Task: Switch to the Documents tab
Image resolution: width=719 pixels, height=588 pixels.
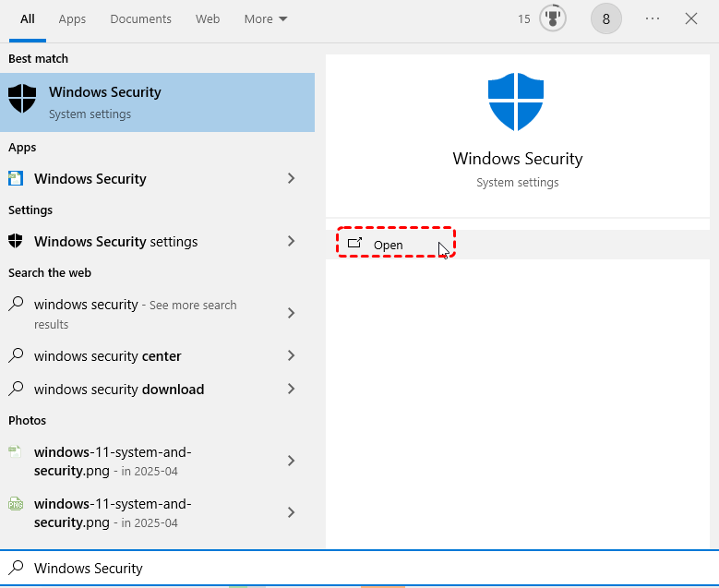Action: [x=140, y=18]
